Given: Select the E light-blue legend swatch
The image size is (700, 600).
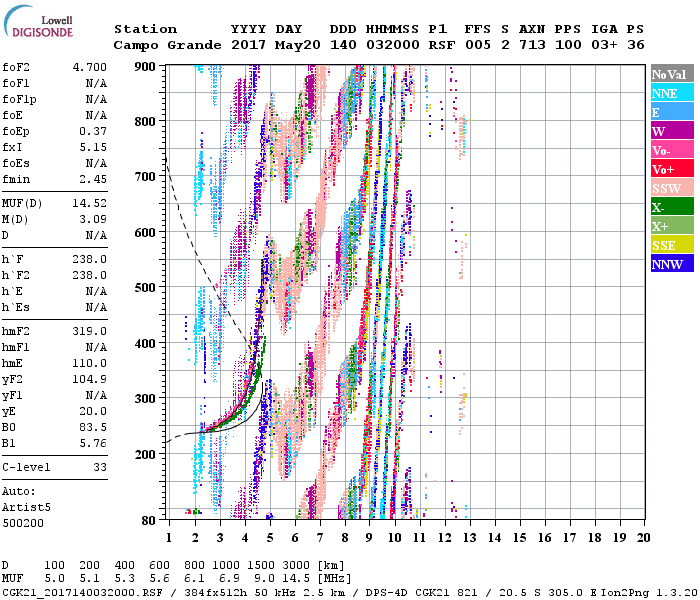Looking at the screenshot, I should click(x=672, y=112).
